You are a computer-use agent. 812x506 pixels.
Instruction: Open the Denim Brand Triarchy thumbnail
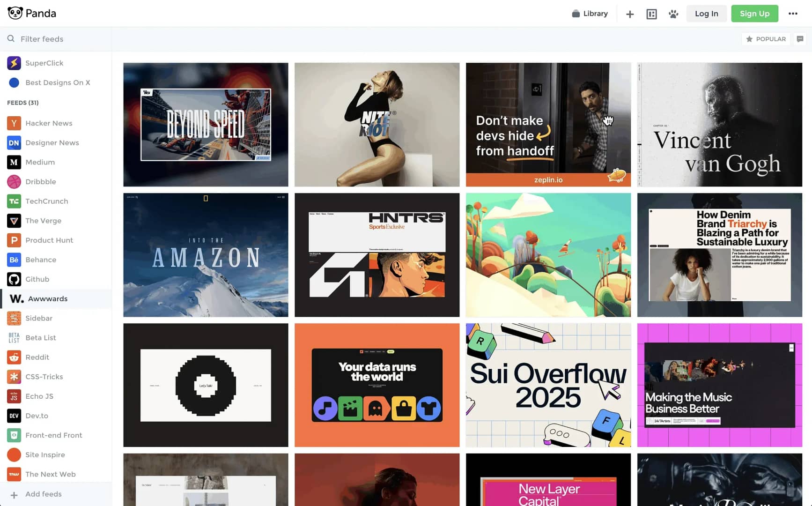point(720,255)
